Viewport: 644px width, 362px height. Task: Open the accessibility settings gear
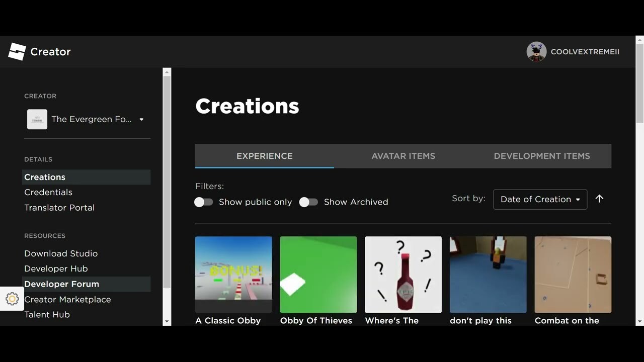pyautogui.click(x=12, y=299)
